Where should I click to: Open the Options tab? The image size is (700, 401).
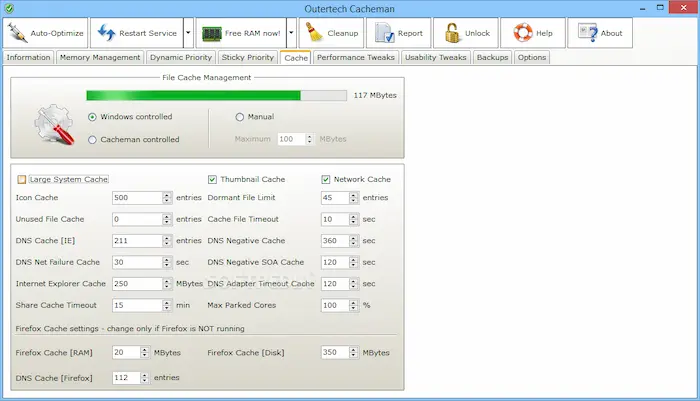pos(532,58)
